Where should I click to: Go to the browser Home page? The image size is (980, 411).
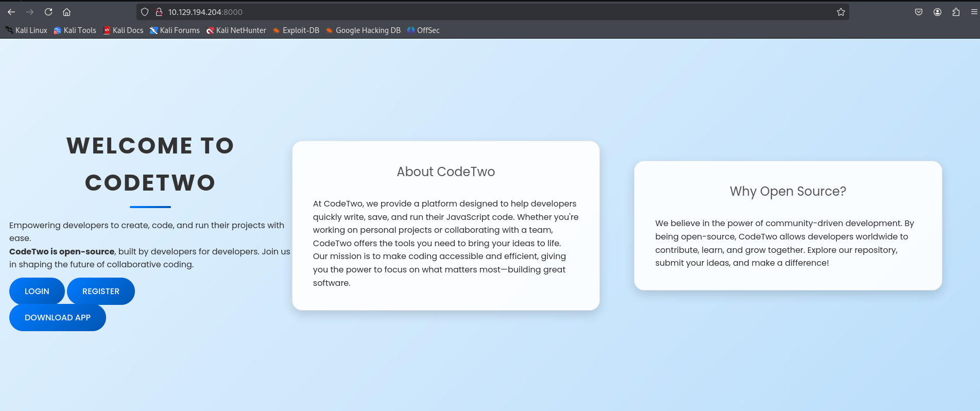(67, 12)
